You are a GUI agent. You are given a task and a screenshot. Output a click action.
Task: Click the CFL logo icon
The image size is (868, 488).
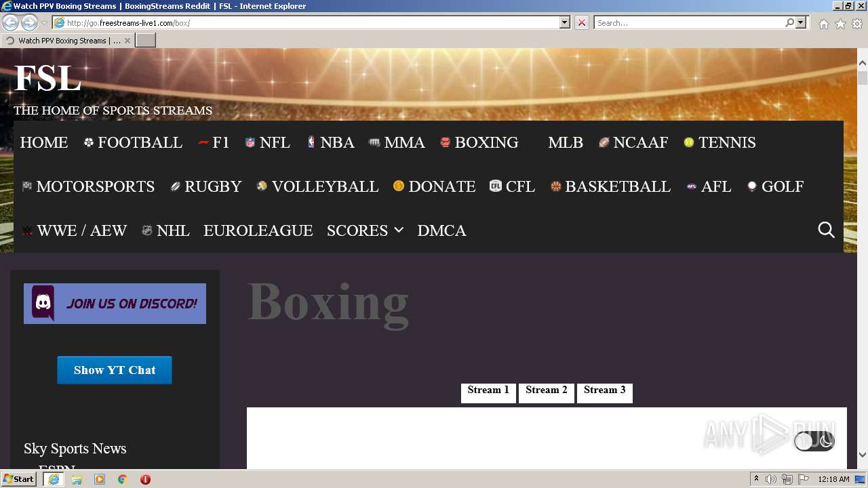[x=496, y=186]
